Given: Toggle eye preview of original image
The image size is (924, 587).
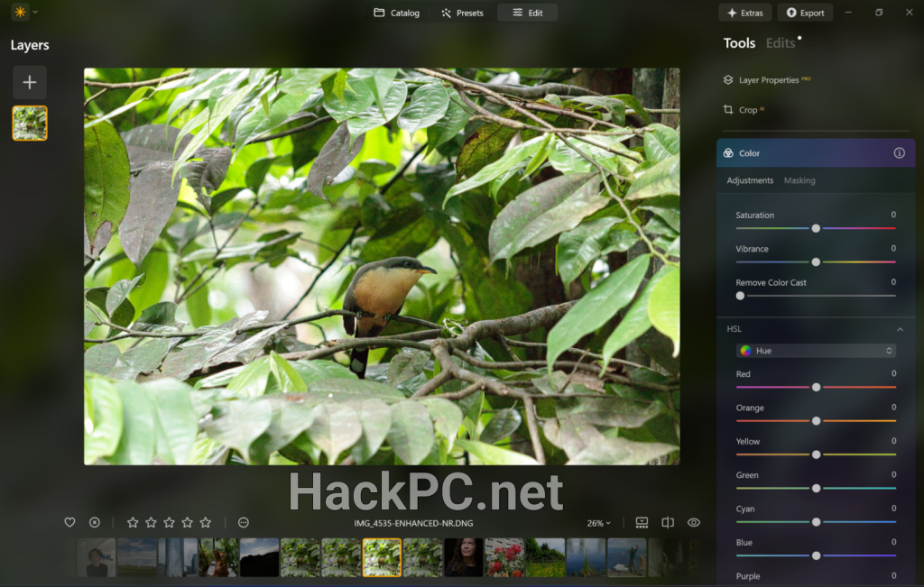Looking at the screenshot, I should 694,522.
